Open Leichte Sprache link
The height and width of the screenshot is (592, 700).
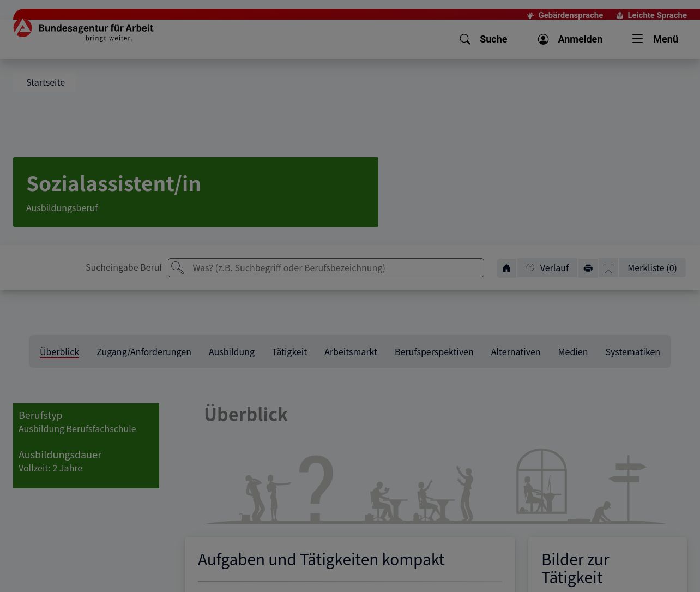click(x=651, y=15)
